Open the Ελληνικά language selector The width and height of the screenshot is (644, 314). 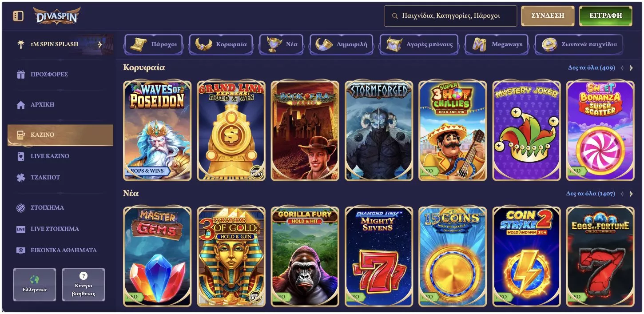pyautogui.click(x=35, y=285)
